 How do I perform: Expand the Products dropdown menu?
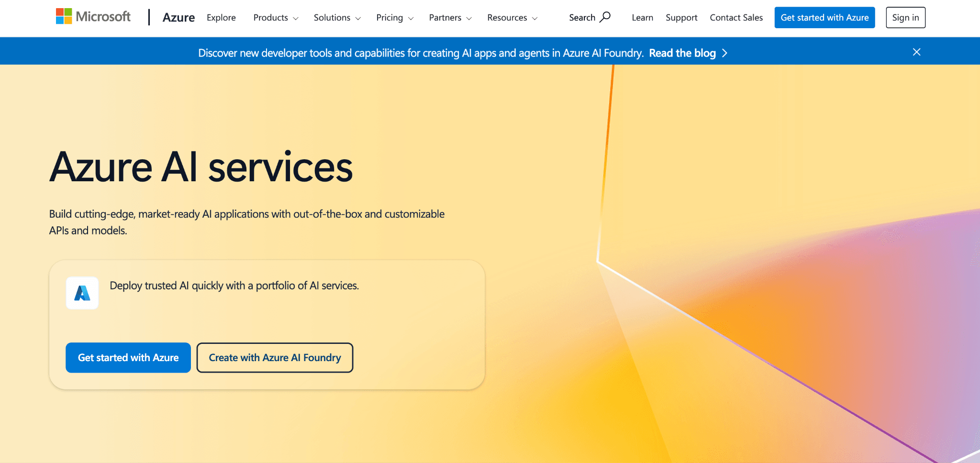[x=276, y=18]
